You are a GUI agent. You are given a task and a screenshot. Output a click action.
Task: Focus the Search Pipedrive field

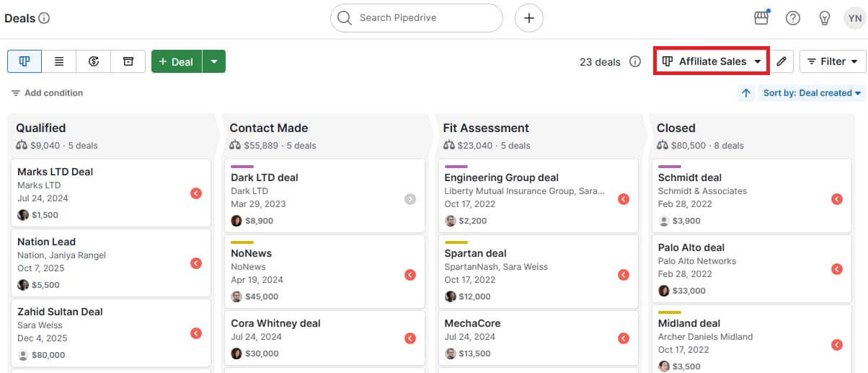coord(417,18)
